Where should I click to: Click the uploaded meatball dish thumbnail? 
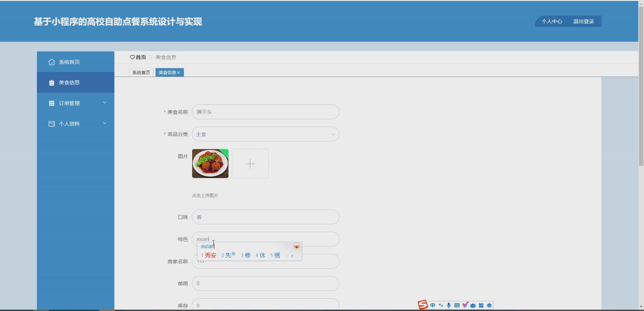210,164
